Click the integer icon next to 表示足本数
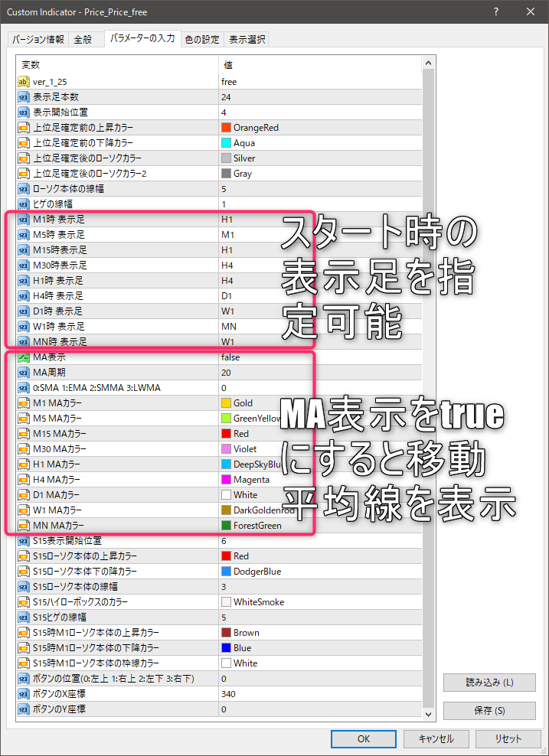 click(x=24, y=97)
